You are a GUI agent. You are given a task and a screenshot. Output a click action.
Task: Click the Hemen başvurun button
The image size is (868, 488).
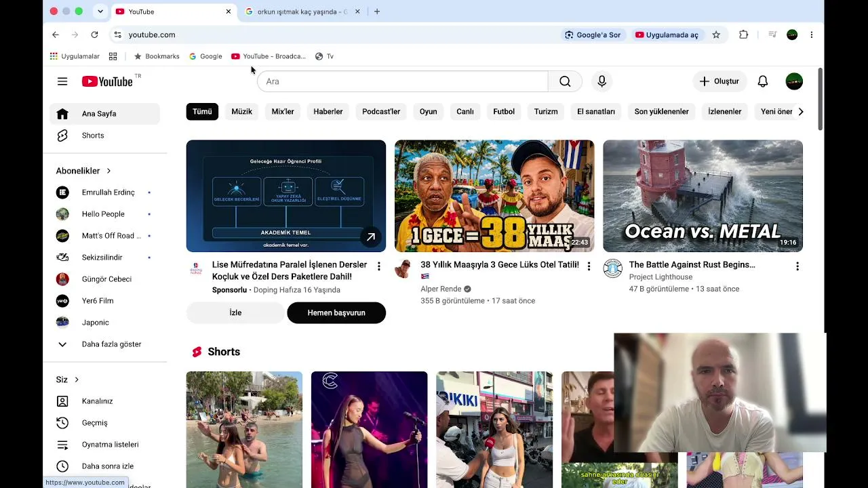(x=336, y=312)
